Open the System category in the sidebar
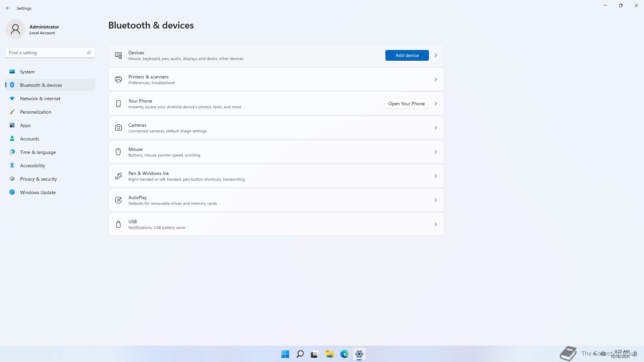This screenshot has width=644, height=362. [x=28, y=72]
